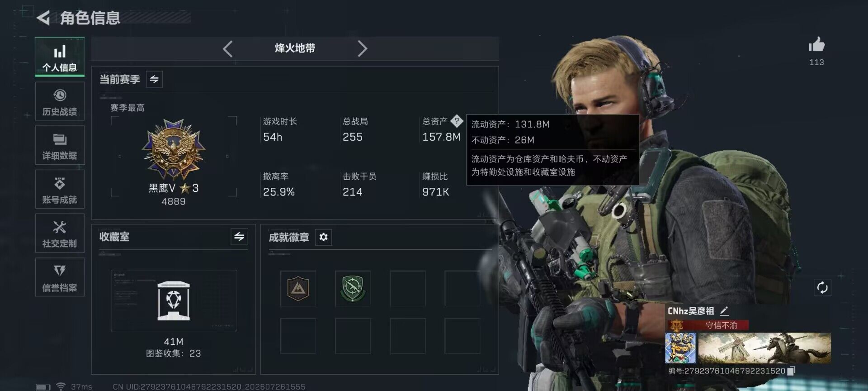The height and width of the screenshot is (391, 868).
Task: Switch to previous game mode with left chevron
Action: [228, 48]
